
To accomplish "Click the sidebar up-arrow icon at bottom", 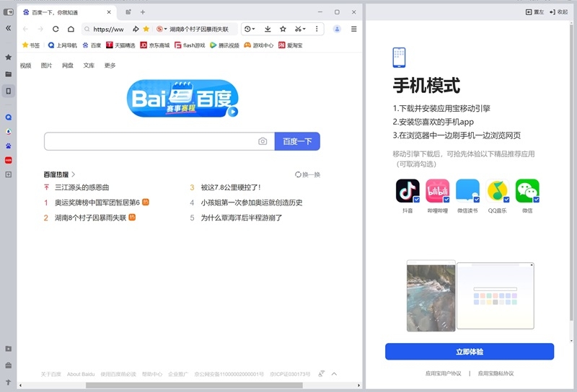I will (9, 383).
